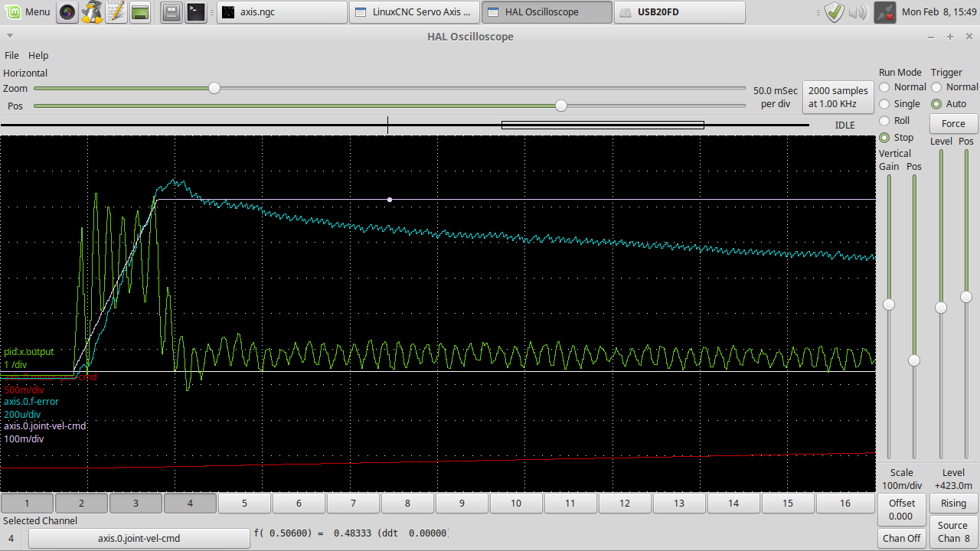Screen dimensions: 980x551
Task: Select channel 1 button
Action: [27, 503]
